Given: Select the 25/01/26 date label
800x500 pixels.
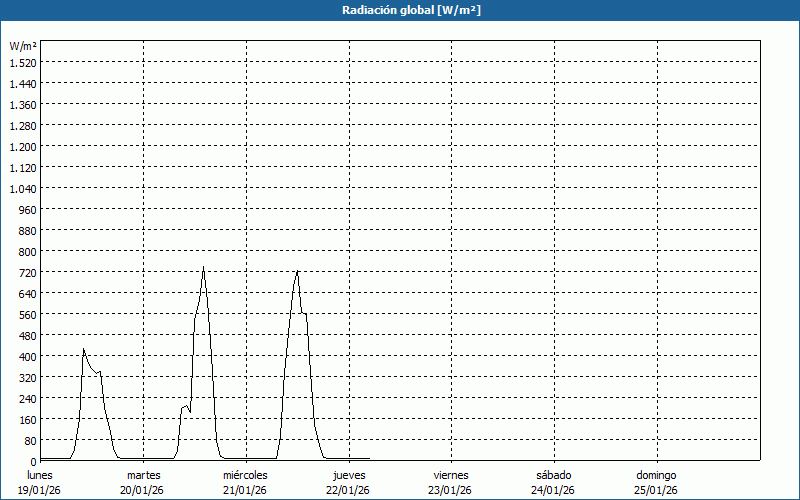Looking at the screenshot, I should coord(656,490).
